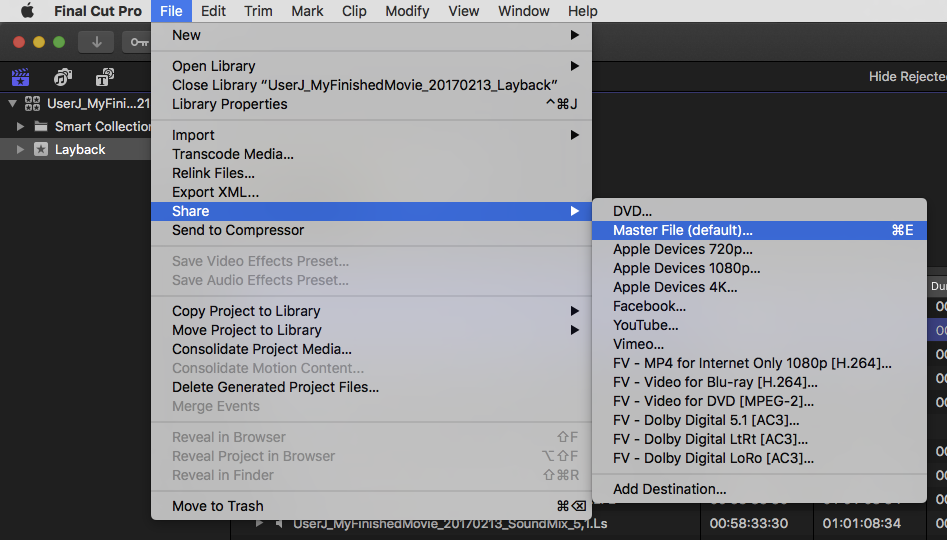Select FV - Video for DVD [MPEG-2]...

759,401
